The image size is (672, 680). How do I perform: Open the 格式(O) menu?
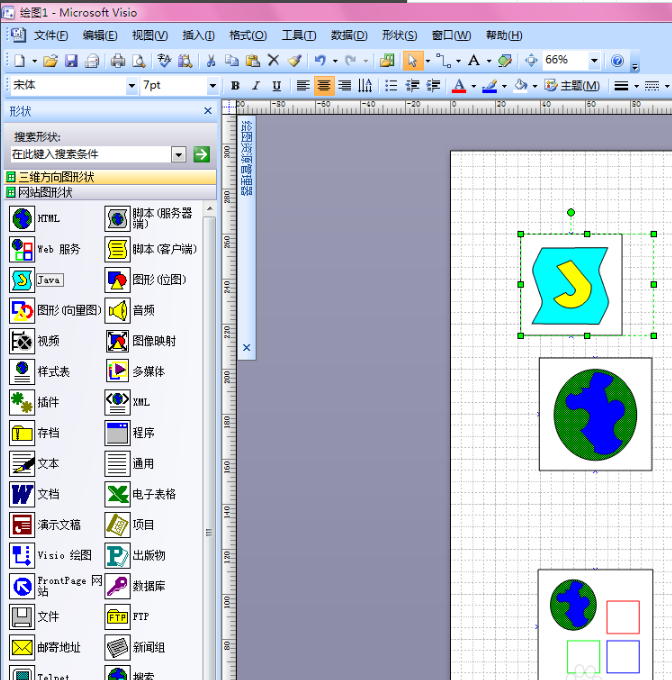247,35
